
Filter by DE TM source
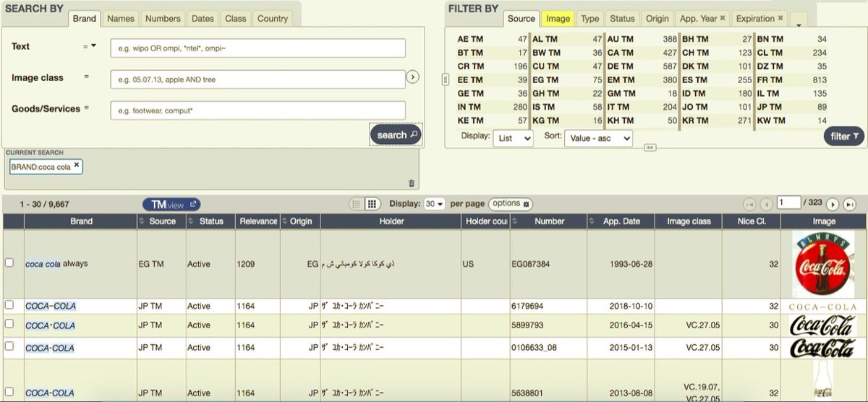pos(642,67)
